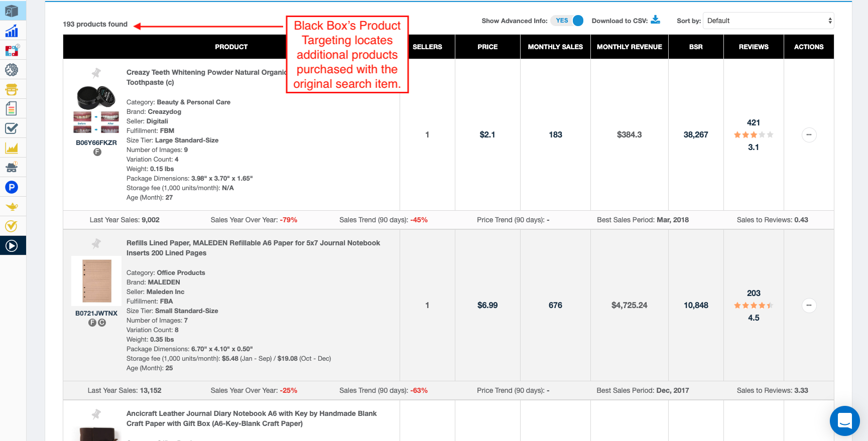The image size is (868, 441).
Task: Click the play button sidebar icon
Action: point(12,246)
